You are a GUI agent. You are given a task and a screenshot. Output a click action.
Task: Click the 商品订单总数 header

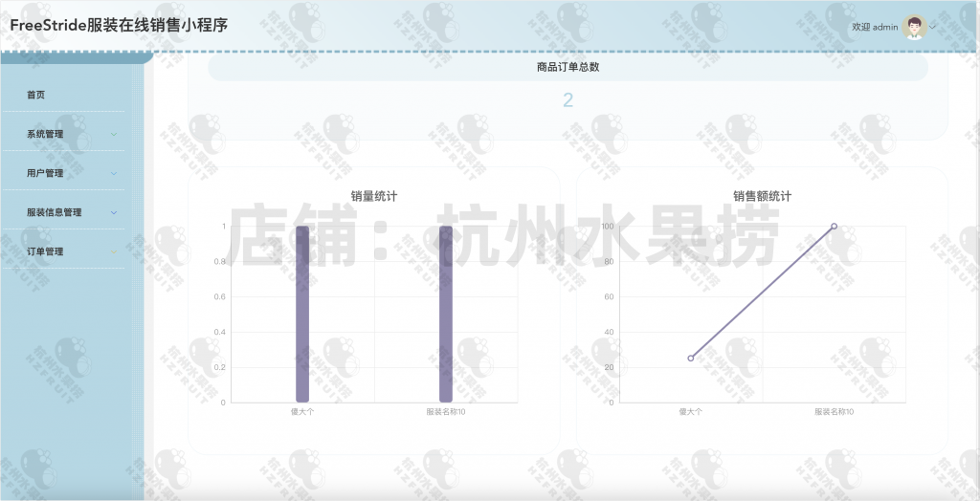(x=568, y=67)
